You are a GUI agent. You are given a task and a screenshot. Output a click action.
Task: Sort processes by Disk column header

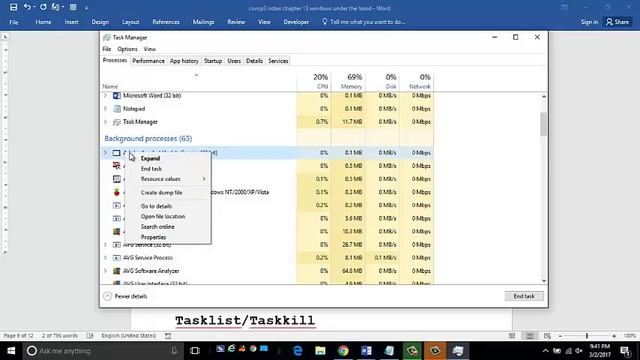(382, 81)
